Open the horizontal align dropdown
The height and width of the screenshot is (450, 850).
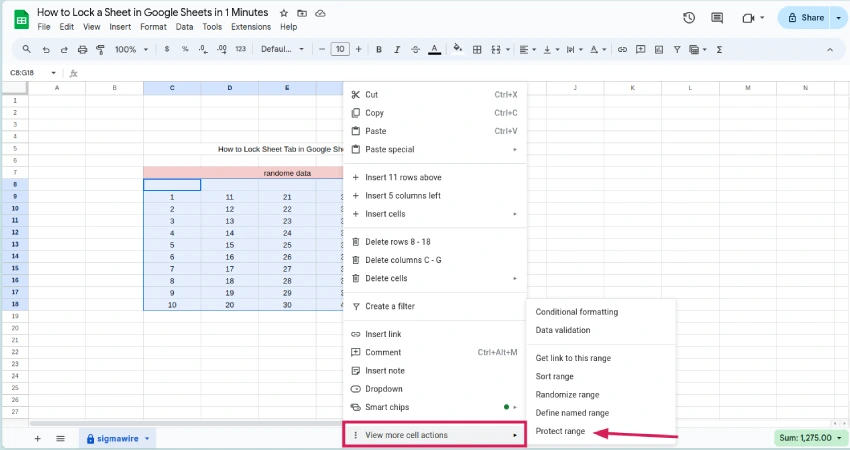(x=527, y=49)
